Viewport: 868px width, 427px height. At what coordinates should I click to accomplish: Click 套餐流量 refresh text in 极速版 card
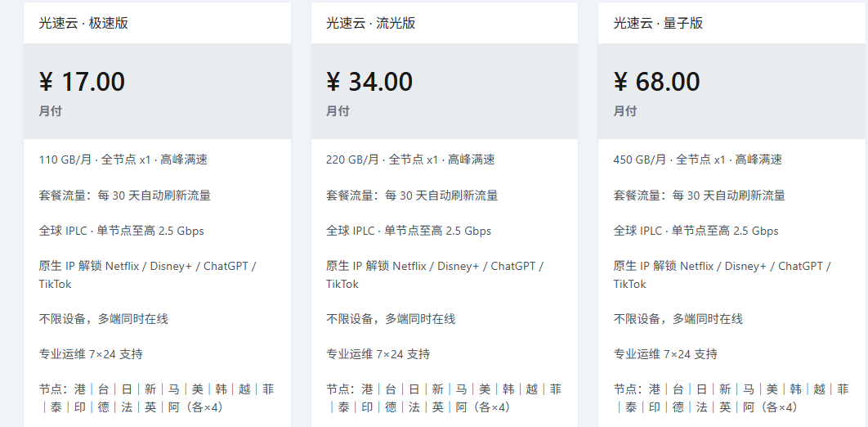(125, 196)
